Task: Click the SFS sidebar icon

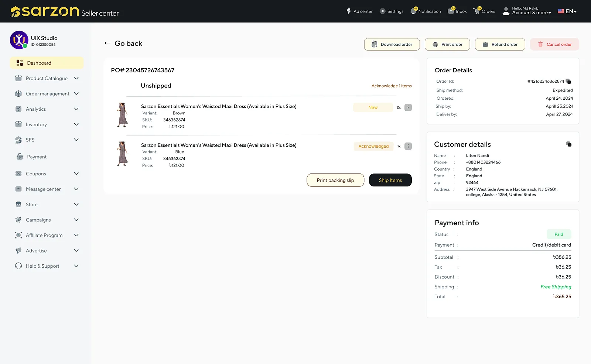Action: 18,140
